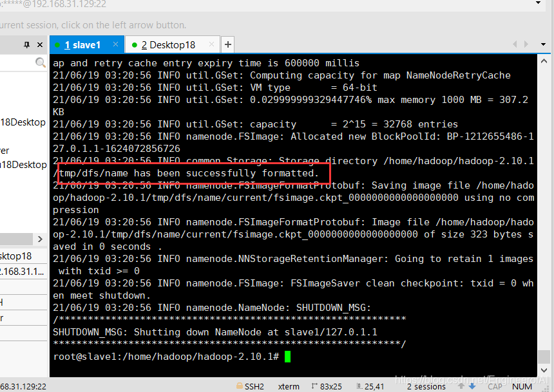
Task: Click the 2 sessions status entry
Action: [426, 387]
